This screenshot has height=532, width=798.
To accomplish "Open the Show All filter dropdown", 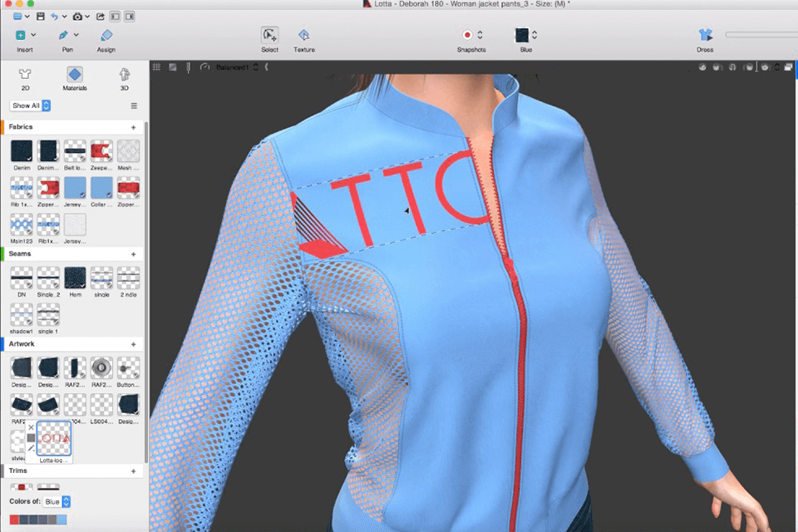I will coord(30,106).
